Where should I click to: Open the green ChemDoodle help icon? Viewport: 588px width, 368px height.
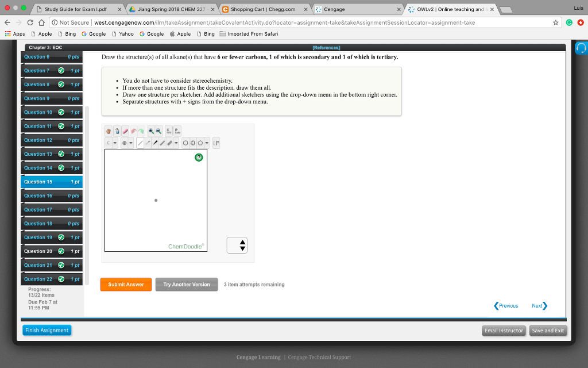click(x=199, y=158)
